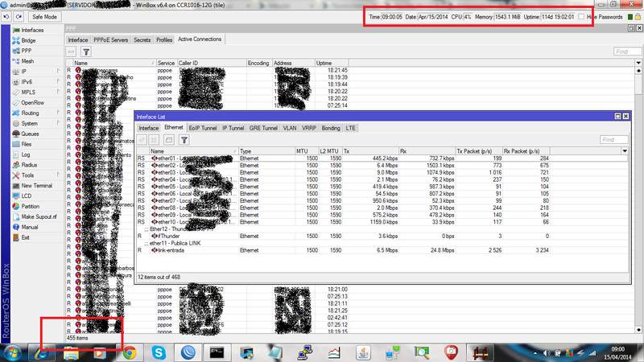The height and width of the screenshot is (362, 644).
Task: Click PPP list vertical scrollbar down arrow
Action: [x=638, y=330]
